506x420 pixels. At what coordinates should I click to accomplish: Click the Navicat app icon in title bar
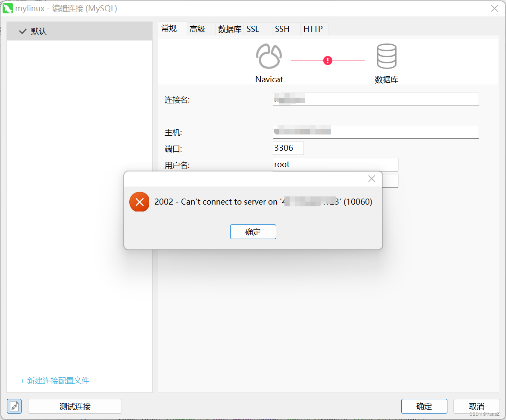click(8, 8)
